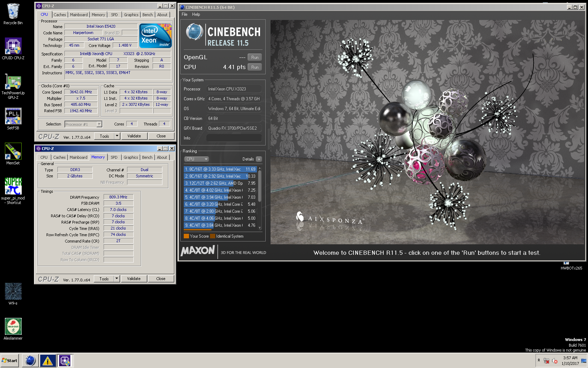Click the Quadro FX 3700 GFX Board field

coord(234,128)
